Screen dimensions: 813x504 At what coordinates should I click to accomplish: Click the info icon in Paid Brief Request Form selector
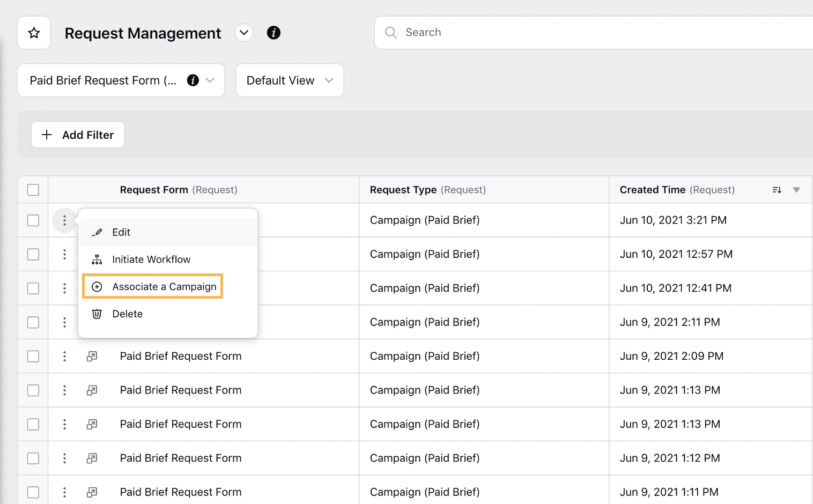point(193,80)
